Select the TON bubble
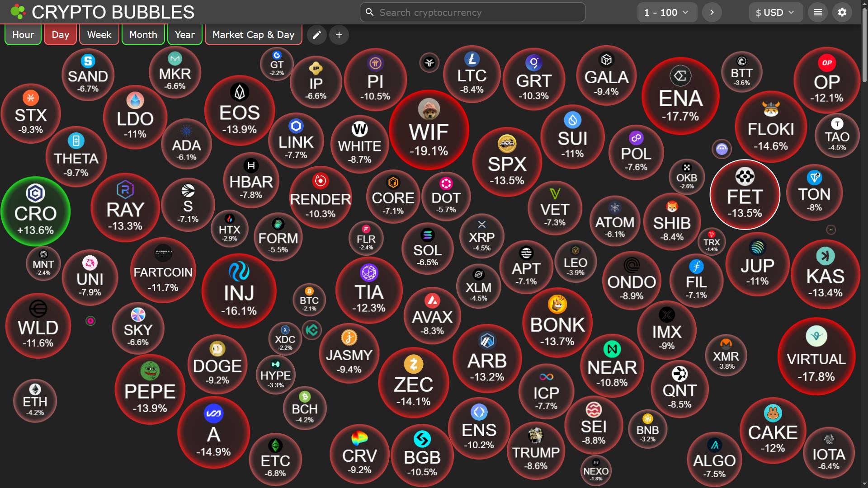868x488 pixels. point(815,192)
